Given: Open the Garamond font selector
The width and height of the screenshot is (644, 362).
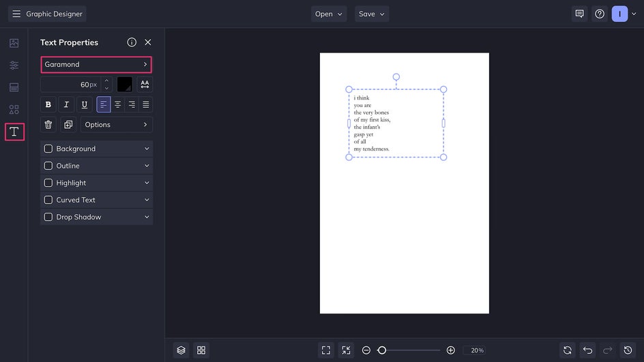Looking at the screenshot, I should pos(96,65).
